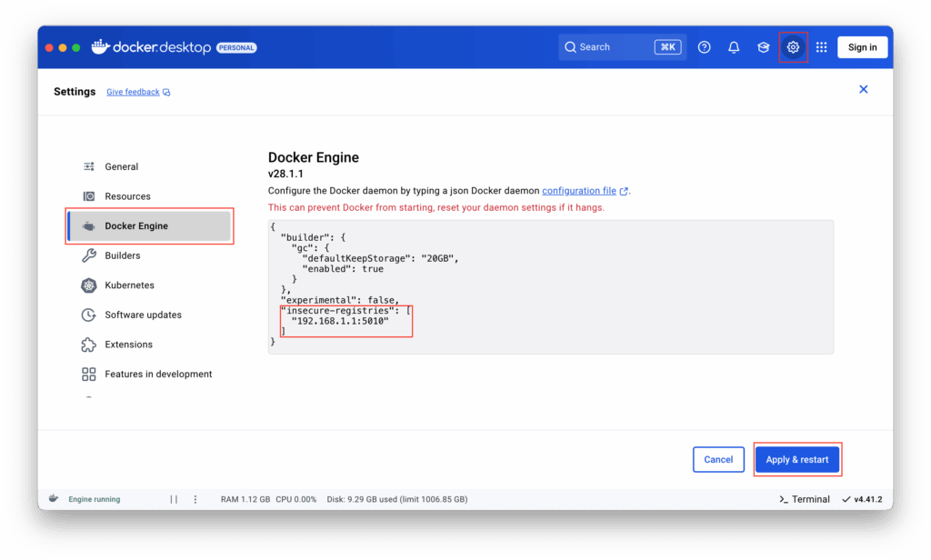Click the Docker Engine whale icon
This screenshot has height=560, width=931.
pos(88,225)
